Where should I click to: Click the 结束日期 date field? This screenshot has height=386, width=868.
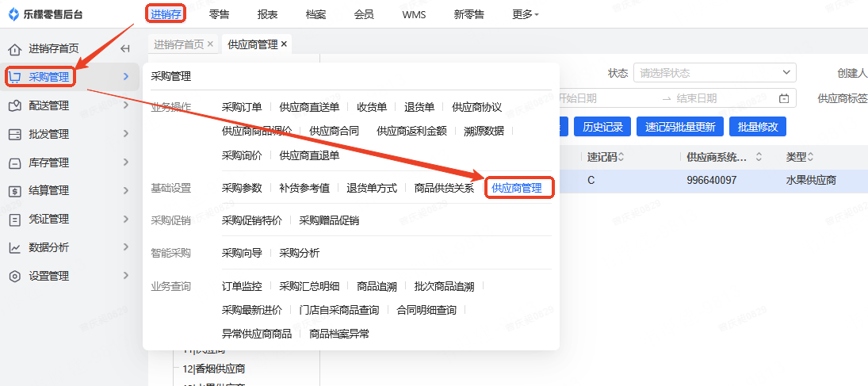tap(697, 98)
